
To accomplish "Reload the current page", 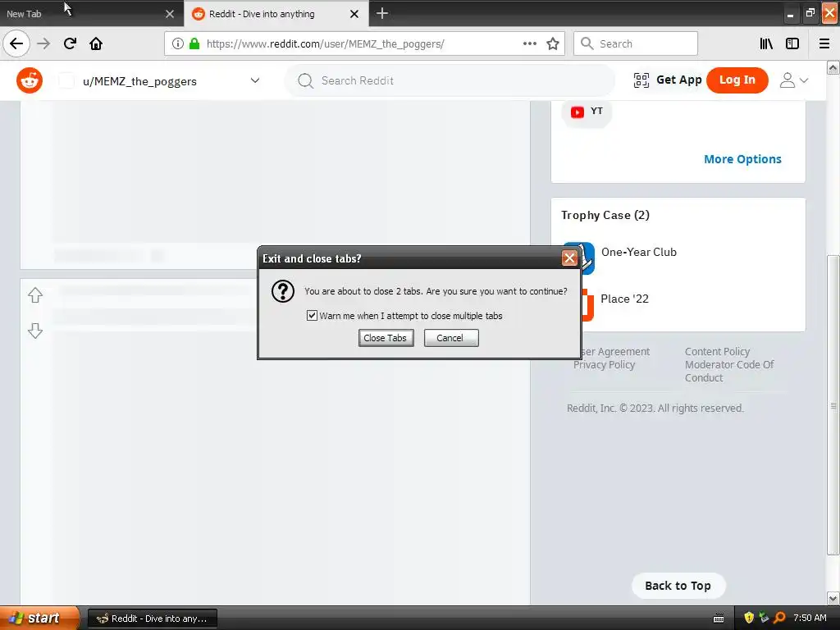I will point(70,43).
